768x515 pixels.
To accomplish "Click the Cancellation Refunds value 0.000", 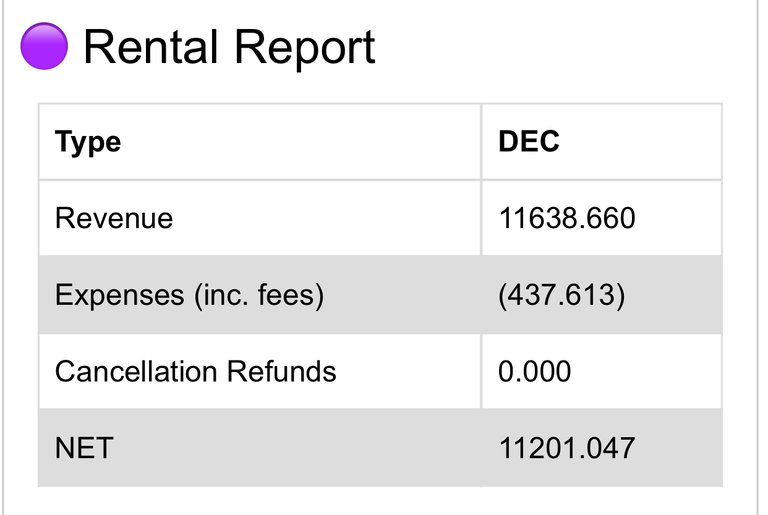I will click(534, 371).
